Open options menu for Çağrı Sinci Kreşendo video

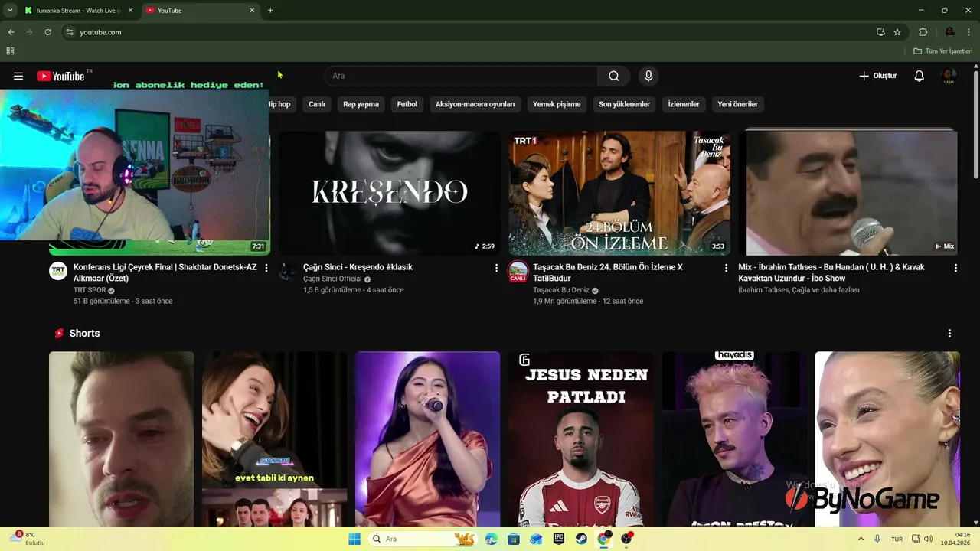(496, 268)
